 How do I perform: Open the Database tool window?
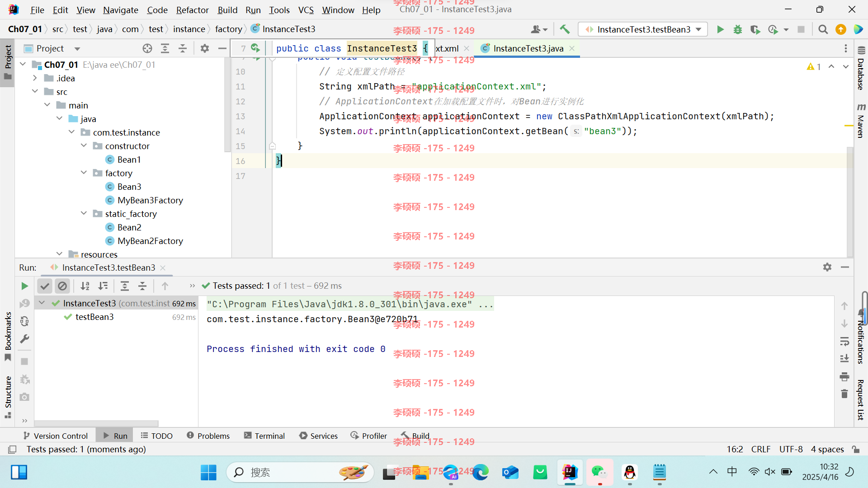(861, 68)
